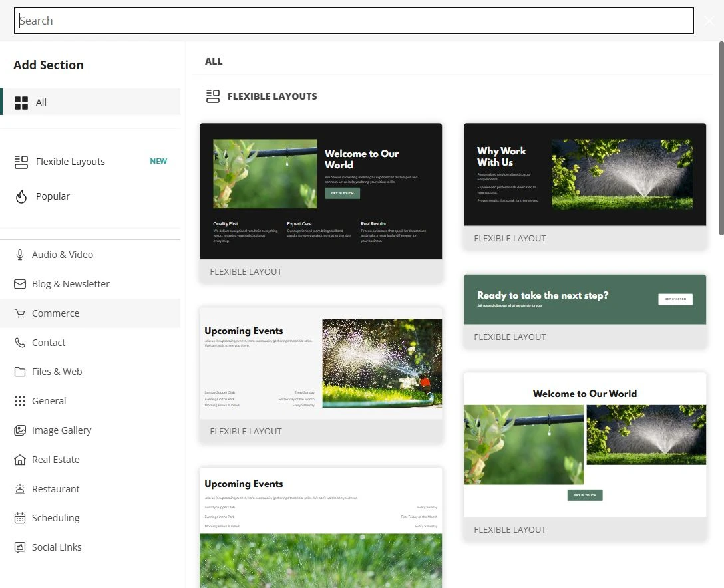
Task: Click the vertical scrollbar of the sections list
Action: 721,138
